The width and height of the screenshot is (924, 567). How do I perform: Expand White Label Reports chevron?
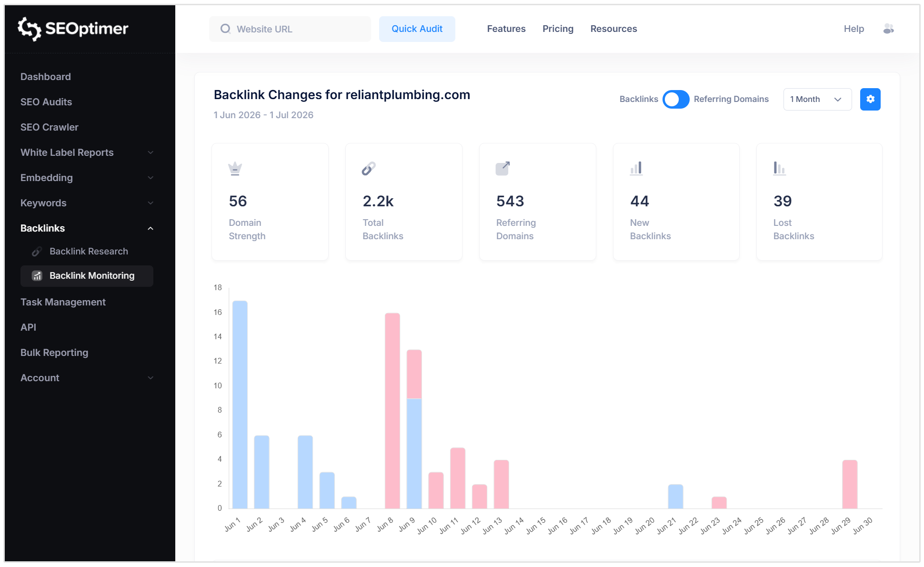pos(151,152)
